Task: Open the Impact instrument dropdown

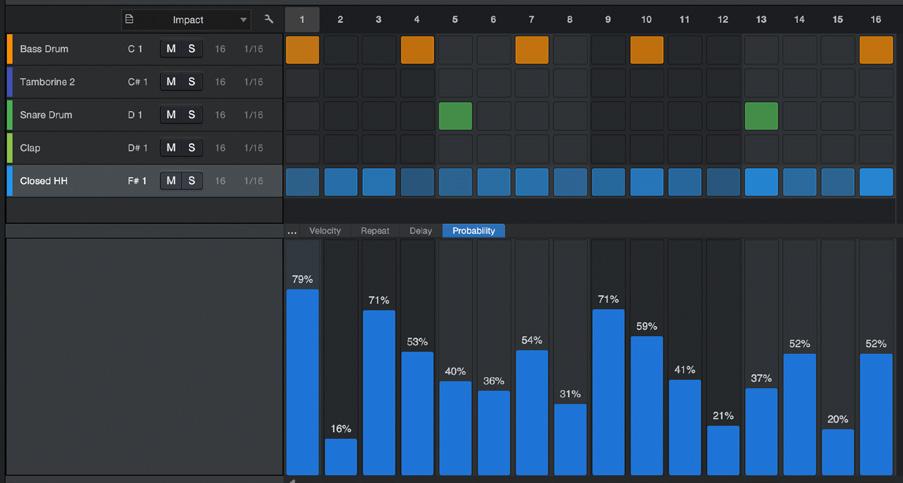Action: click(x=187, y=20)
